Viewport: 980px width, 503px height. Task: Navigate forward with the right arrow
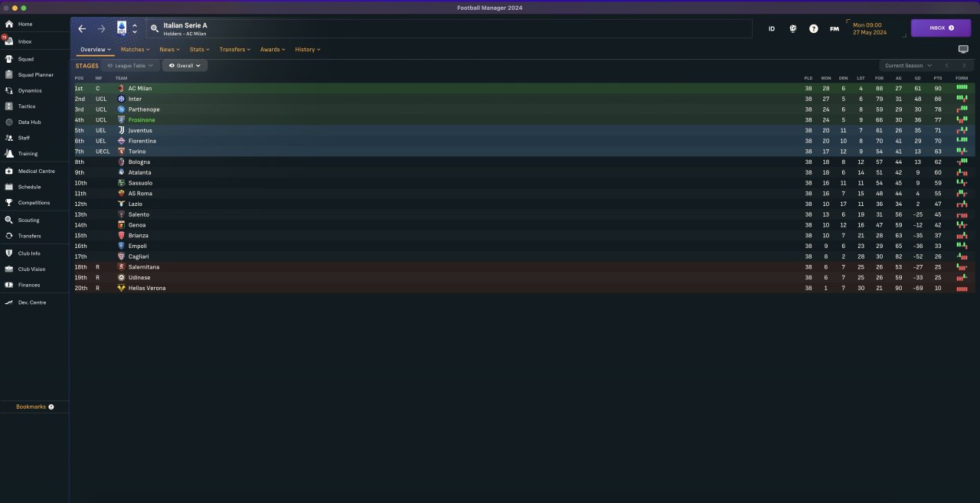pyautogui.click(x=101, y=28)
